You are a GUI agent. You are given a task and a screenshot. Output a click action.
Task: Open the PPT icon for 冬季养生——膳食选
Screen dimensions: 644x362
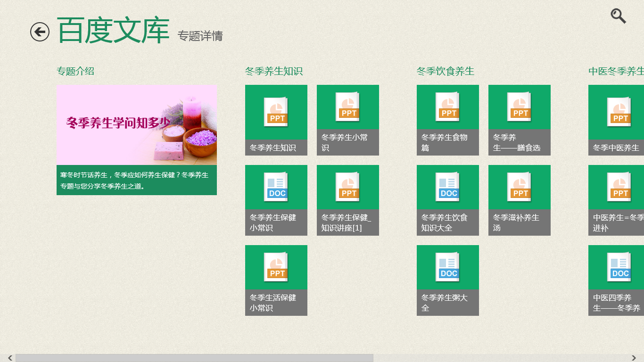[x=520, y=107]
